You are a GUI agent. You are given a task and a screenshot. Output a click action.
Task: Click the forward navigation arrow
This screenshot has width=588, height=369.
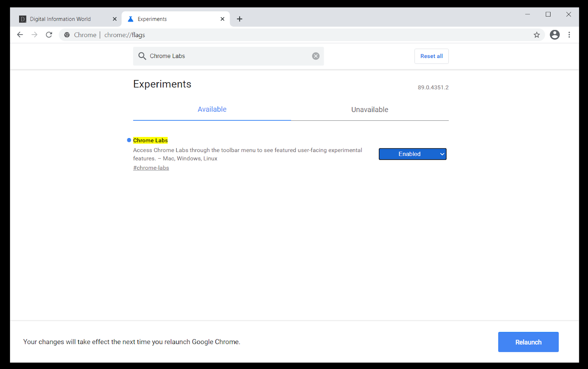[x=34, y=35]
